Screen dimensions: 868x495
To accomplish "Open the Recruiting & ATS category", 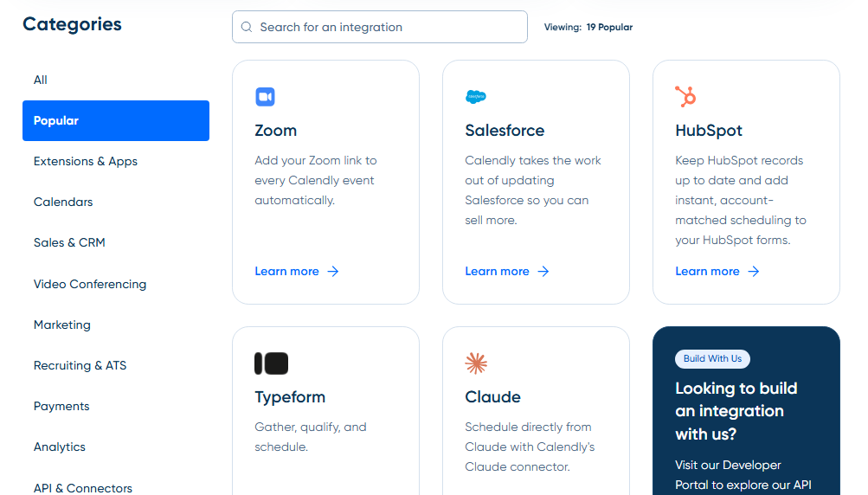I will click(x=116, y=365).
